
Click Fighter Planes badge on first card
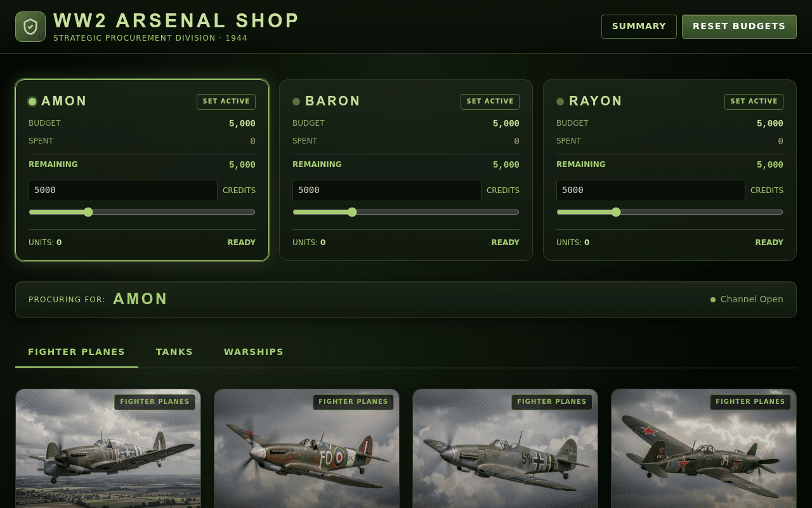(x=155, y=402)
